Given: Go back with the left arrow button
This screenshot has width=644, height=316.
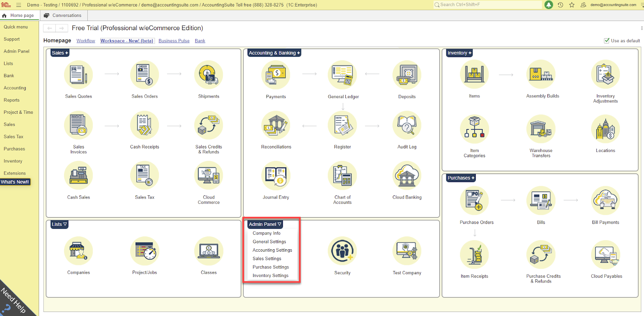Looking at the screenshot, I should pyautogui.click(x=50, y=28).
